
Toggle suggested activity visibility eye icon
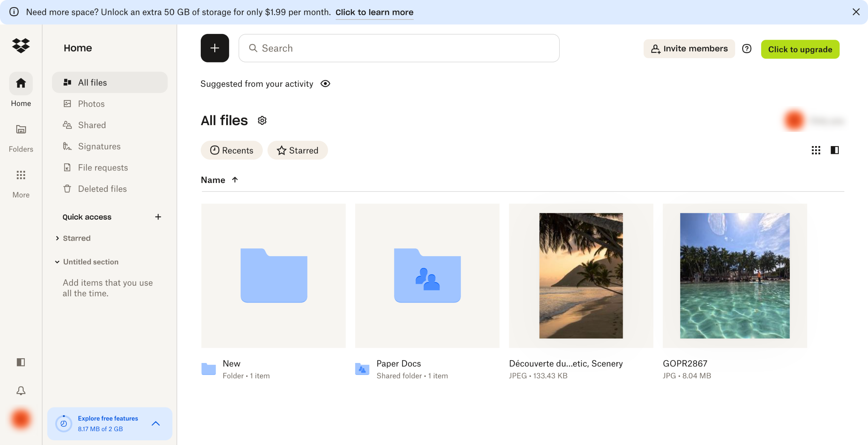325,84
